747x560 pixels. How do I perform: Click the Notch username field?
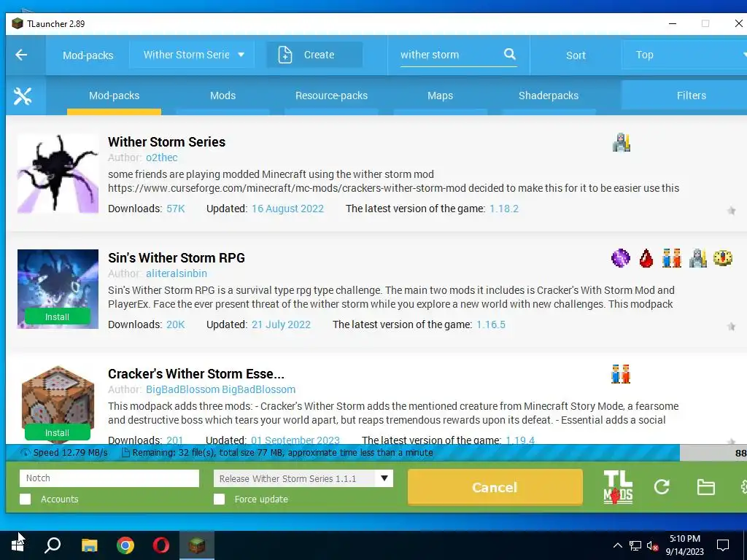click(x=109, y=478)
